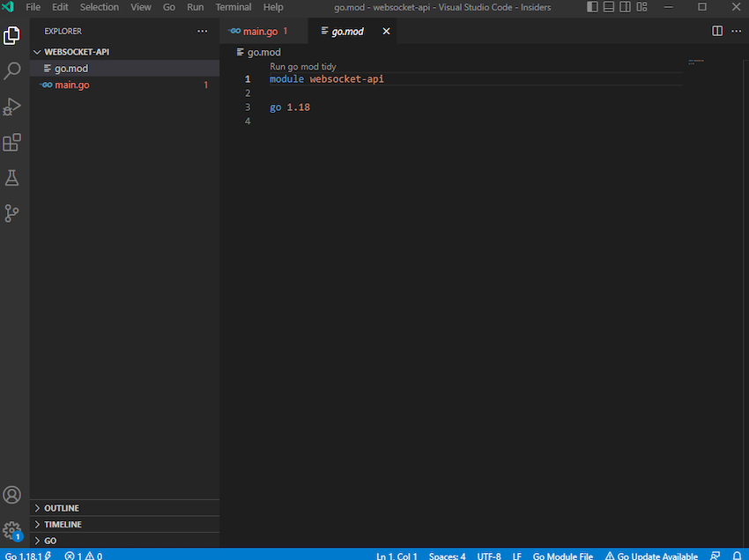
Task: Toggle the panel visibility control
Action: (x=608, y=7)
